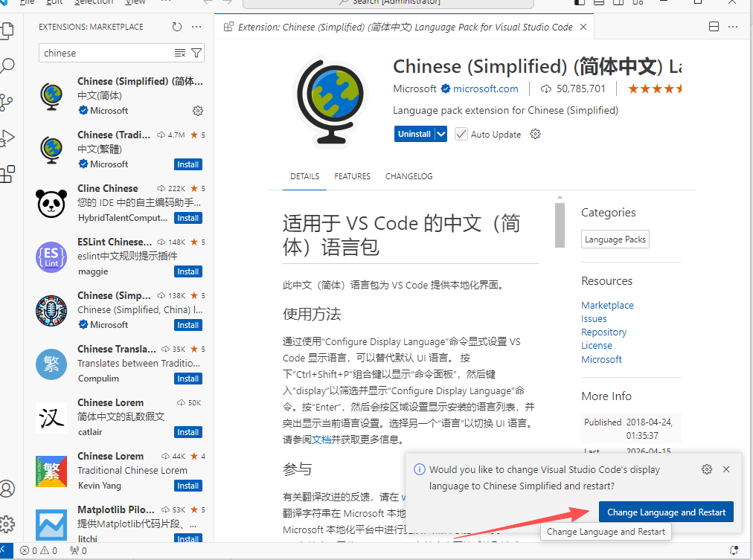Switch to the CHANGELOG tab
The width and height of the screenshot is (753, 560).
[408, 176]
